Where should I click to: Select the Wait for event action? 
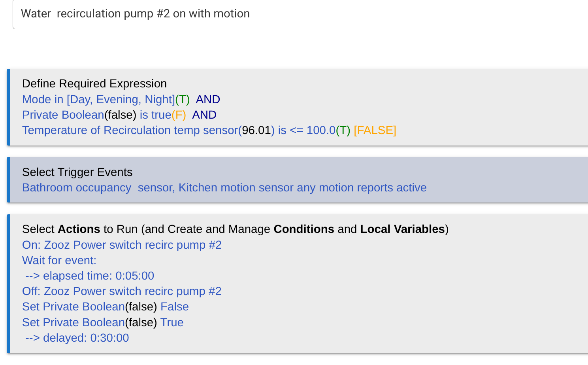coord(59,260)
